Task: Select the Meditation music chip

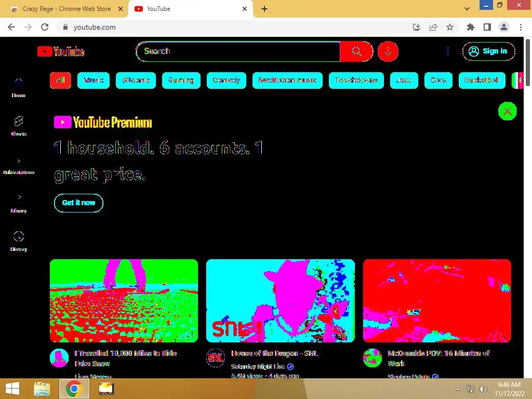Action: tap(287, 81)
